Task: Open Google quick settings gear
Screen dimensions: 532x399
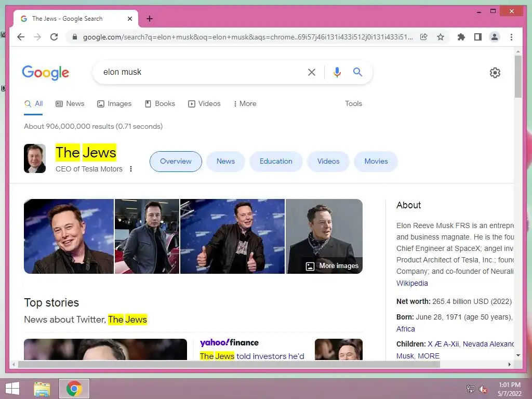Action: coord(495,73)
